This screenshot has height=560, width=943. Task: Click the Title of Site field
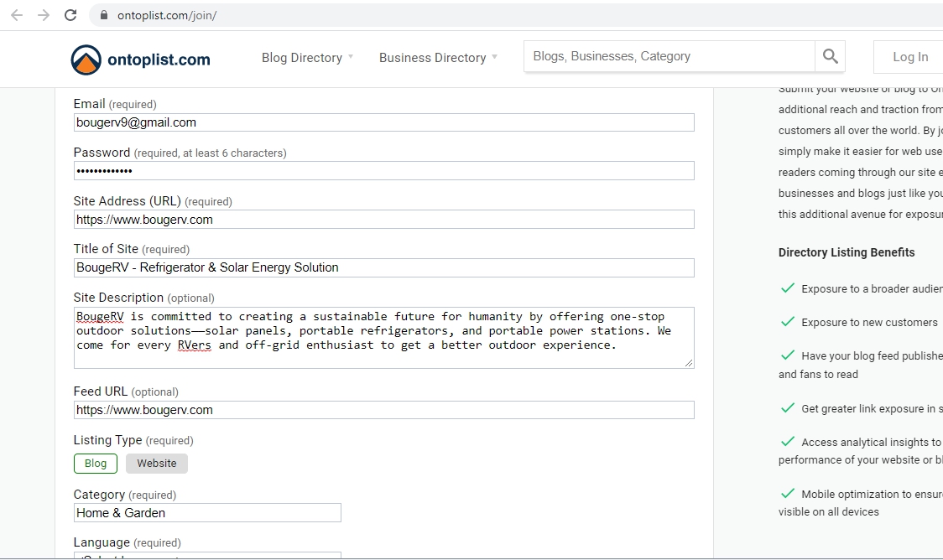383,267
